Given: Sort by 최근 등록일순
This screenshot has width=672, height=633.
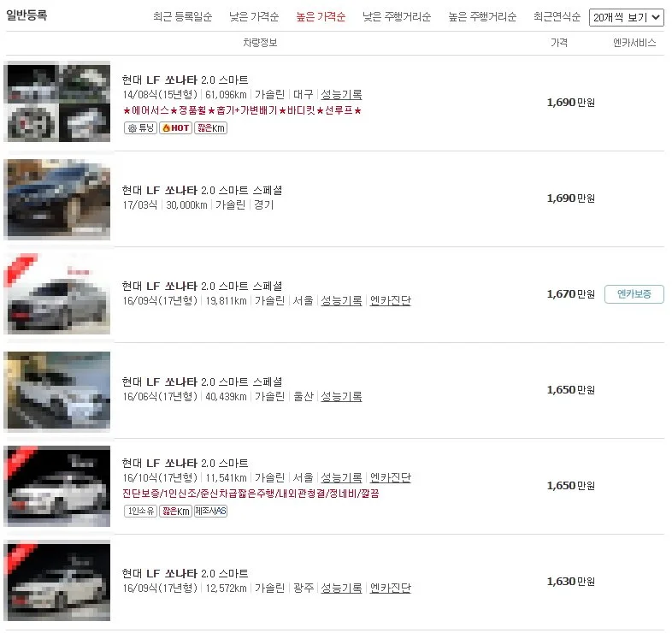Looking at the screenshot, I should tap(183, 17).
